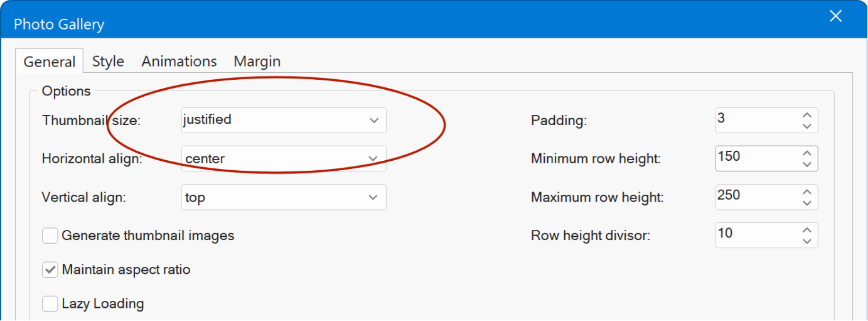
Task: Decrease Minimum row height value
Action: point(807,164)
